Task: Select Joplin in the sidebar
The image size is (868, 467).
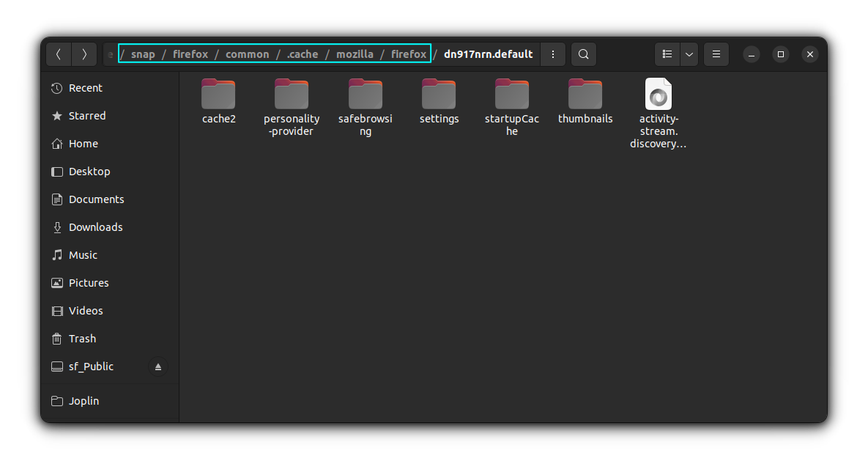Action: tap(86, 400)
